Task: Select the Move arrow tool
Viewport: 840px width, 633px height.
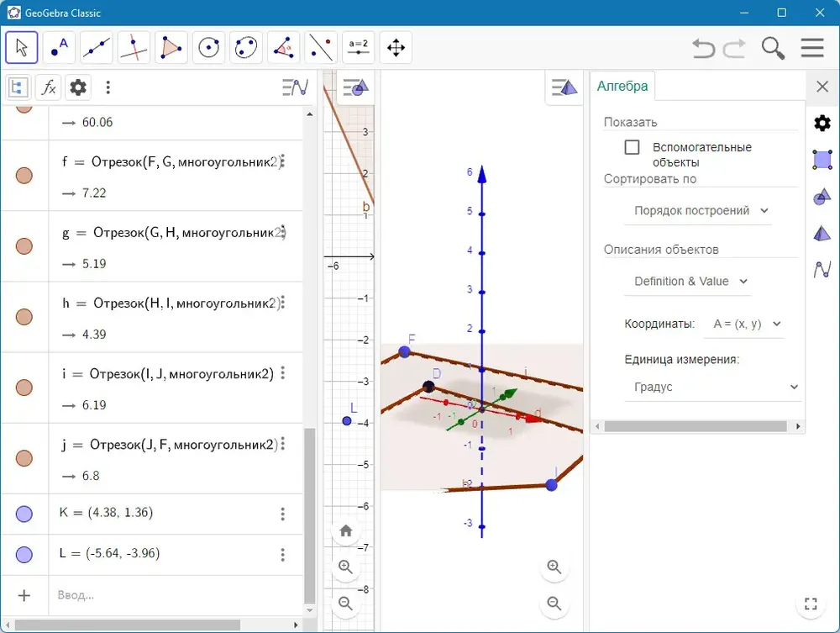Action: (x=22, y=47)
